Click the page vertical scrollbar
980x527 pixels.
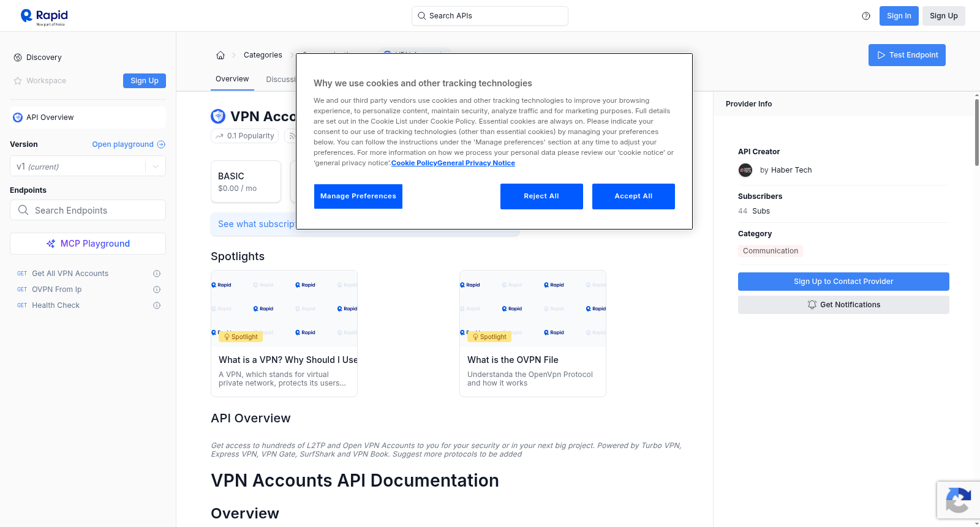pos(976,132)
